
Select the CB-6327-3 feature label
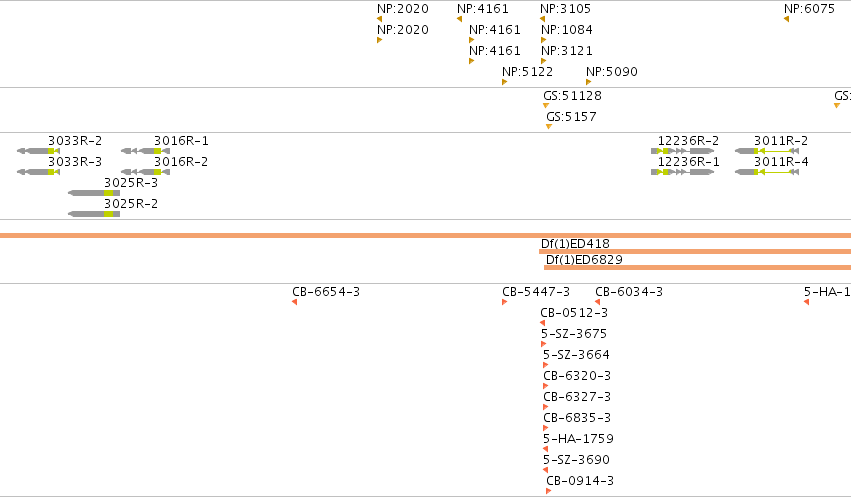pos(577,397)
